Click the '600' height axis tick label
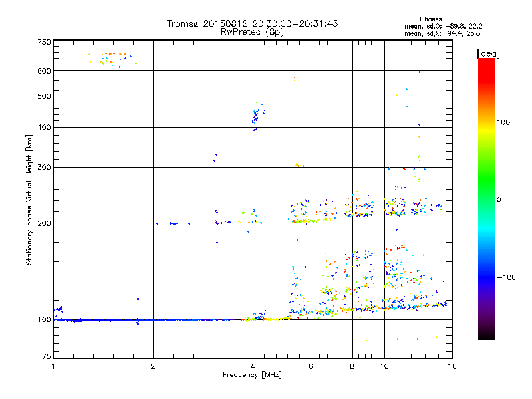This screenshot has height=399, width=532. pyautogui.click(x=45, y=71)
